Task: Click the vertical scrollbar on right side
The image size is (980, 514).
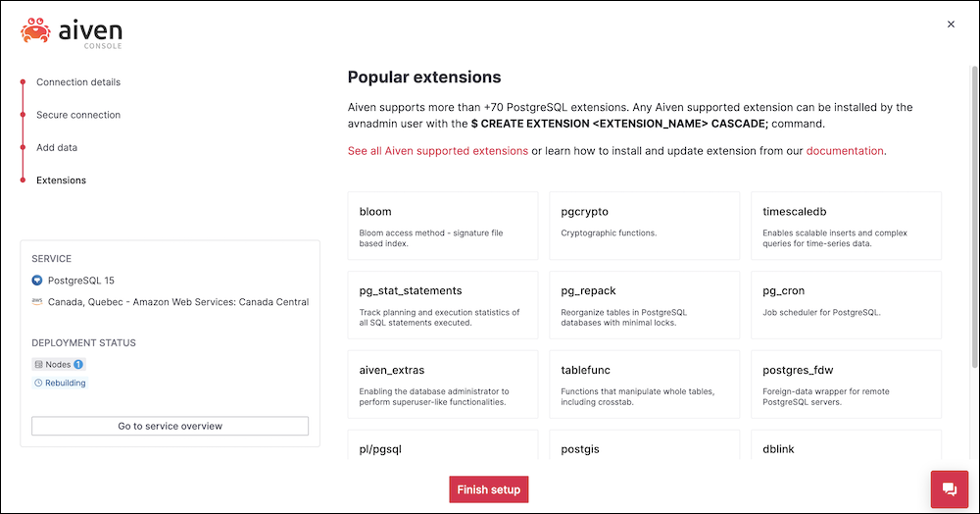Action: (974, 216)
